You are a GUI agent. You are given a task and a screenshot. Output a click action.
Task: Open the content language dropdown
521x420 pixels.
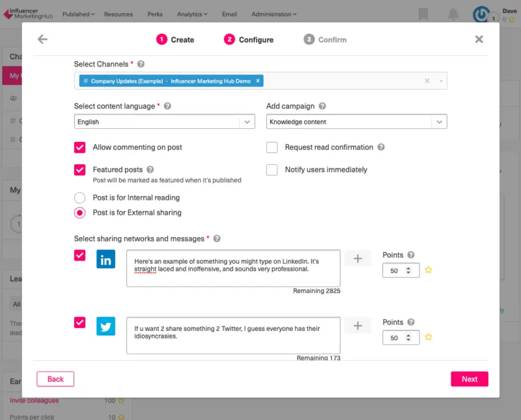[x=247, y=122]
